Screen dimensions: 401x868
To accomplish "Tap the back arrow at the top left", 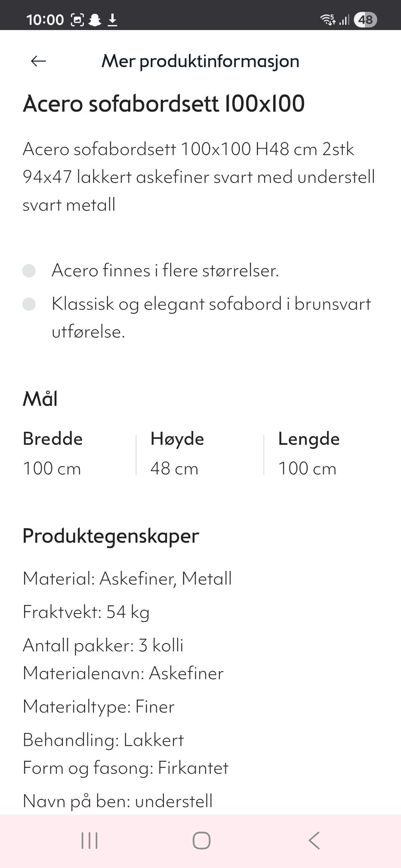I will (38, 61).
